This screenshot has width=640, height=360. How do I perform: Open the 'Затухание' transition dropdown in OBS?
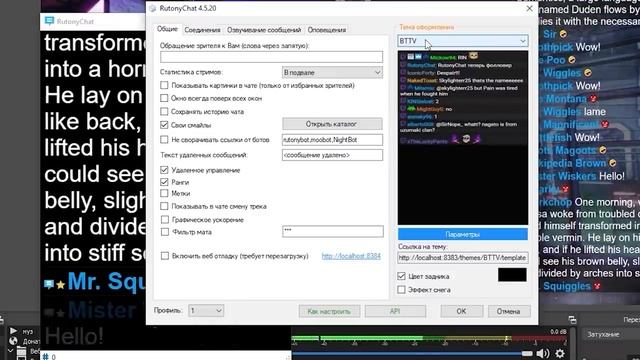coord(611,334)
